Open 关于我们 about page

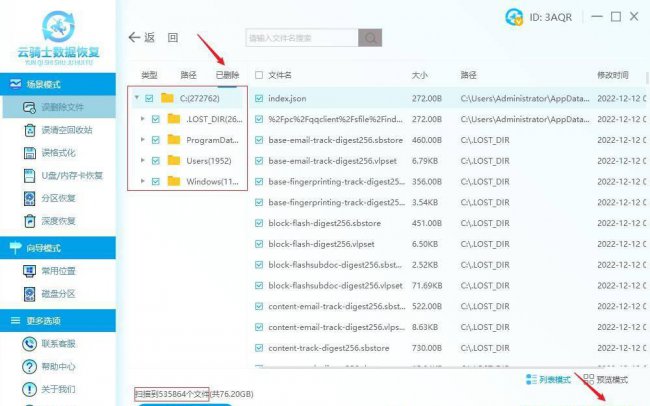[50, 389]
